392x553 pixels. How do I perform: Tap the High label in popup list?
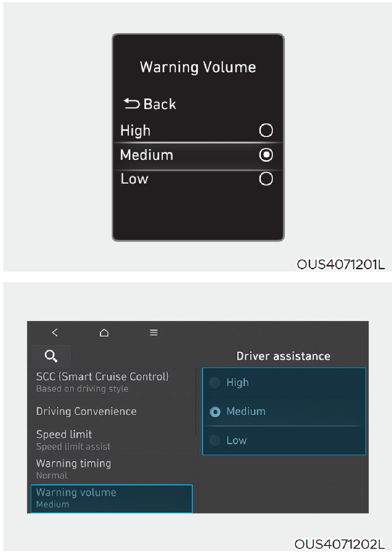pyautogui.click(x=135, y=131)
